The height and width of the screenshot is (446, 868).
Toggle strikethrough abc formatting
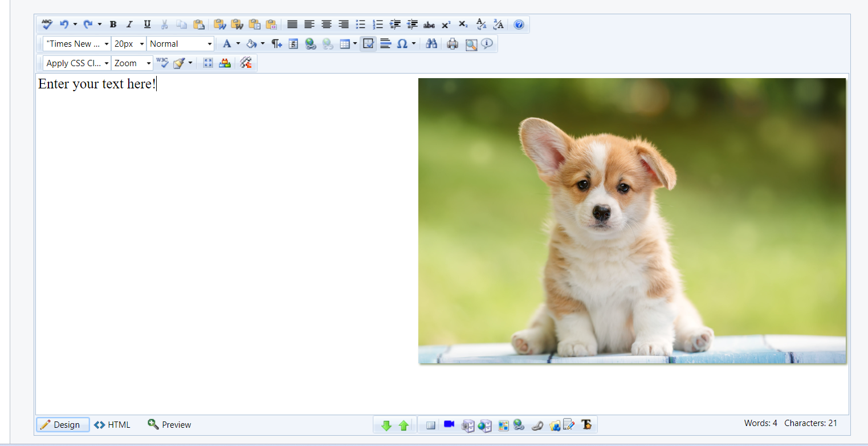[x=429, y=25]
